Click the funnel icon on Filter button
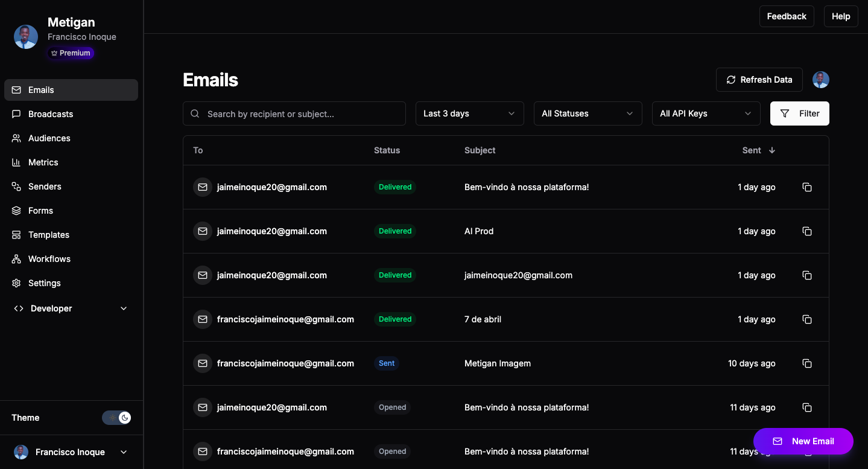Screen dimensions: 868x469 (785, 113)
